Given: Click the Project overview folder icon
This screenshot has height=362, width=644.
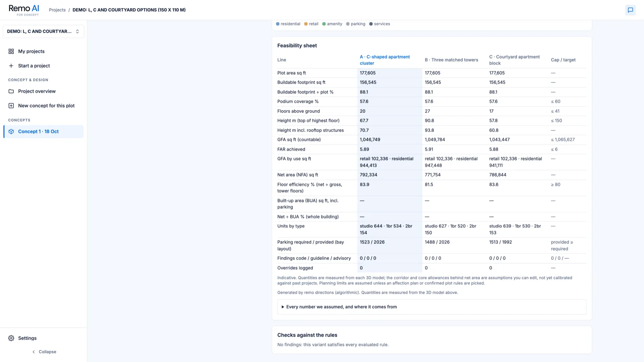Looking at the screenshot, I should click(x=11, y=91).
